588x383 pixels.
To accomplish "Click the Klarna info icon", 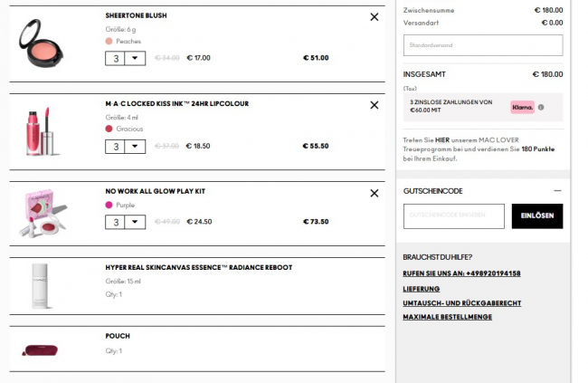I will (541, 107).
